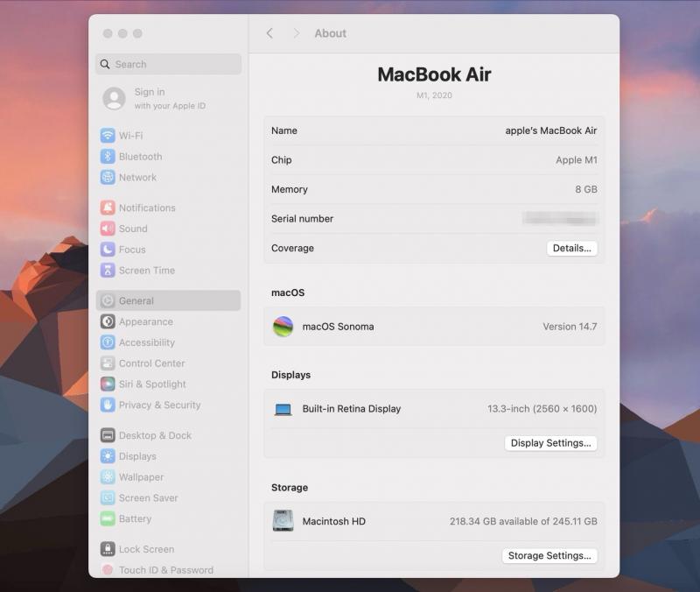Open Screen Saver settings
Viewport: 700px width, 592px height.
[169, 497]
